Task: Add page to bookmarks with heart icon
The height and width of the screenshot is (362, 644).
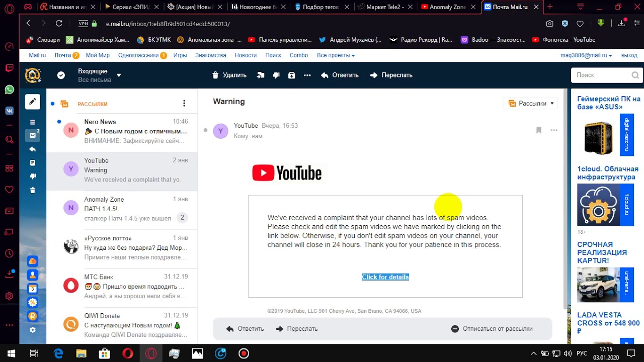Action: tap(580, 24)
